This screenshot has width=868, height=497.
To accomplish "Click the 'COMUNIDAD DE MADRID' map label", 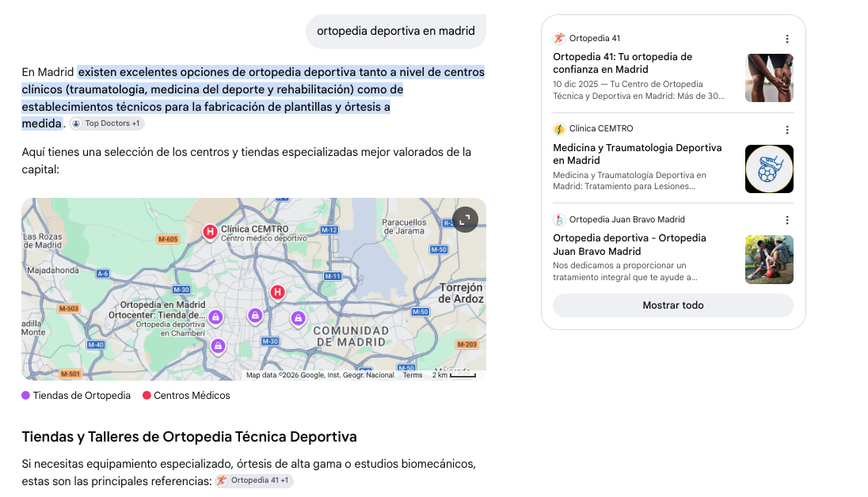I will click(351, 336).
